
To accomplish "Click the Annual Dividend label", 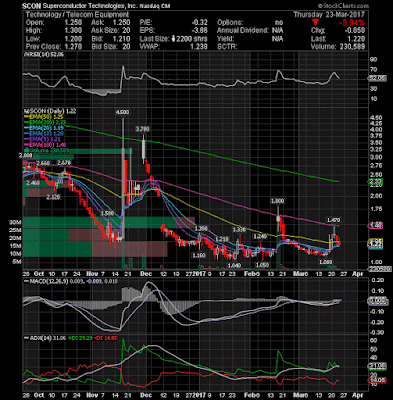I will [x=243, y=31].
